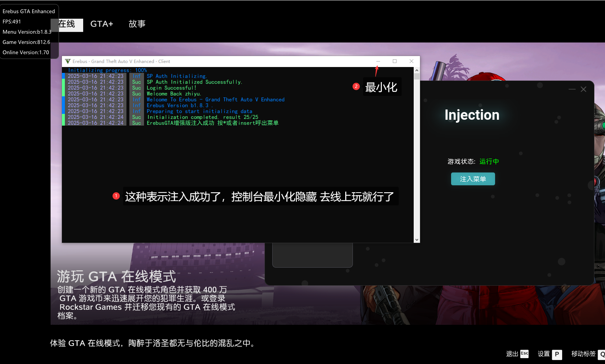Click the ErebusGTA增强版注入成功 console line
Image resolution: width=605 pixels, height=364 pixels.
pyautogui.click(x=213, y=123)
